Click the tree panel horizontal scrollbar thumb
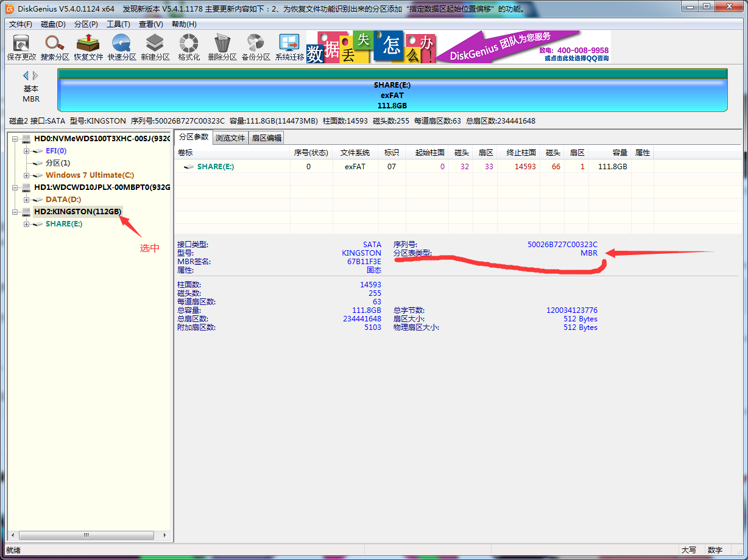The image size is (748, 560). click(86, 536)
